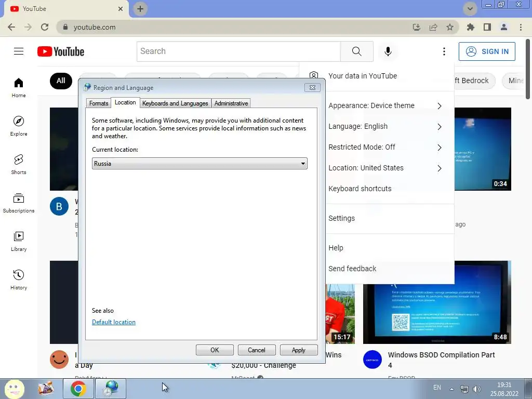Expand Appearance: Device theme submenu
Screen dimensions: 532x399
[390, 105]
